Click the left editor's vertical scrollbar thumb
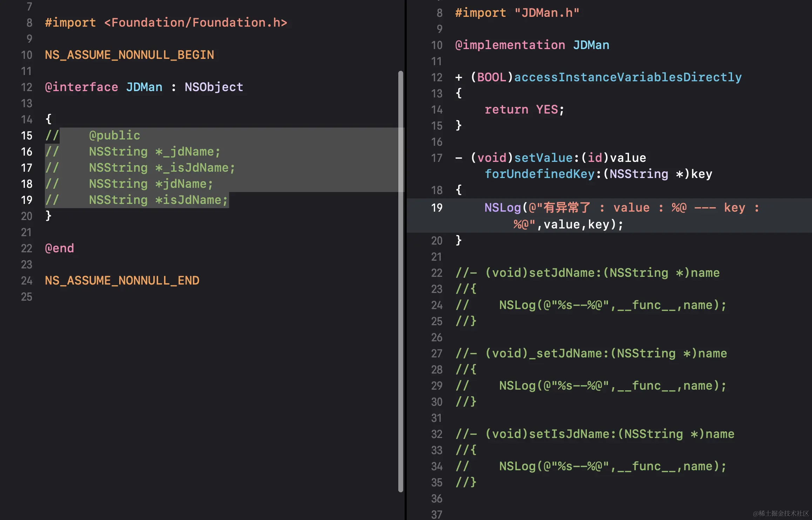Screen dimensions: 812x520 [400, 280]
